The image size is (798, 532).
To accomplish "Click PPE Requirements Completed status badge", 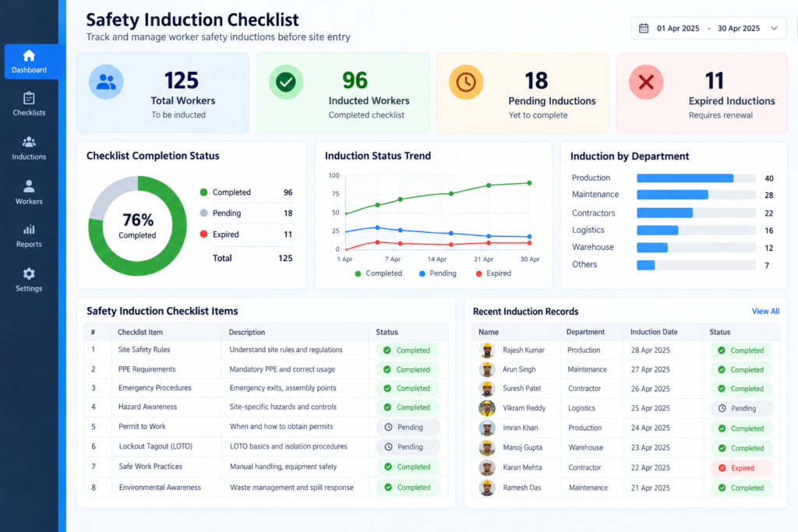I will click(x=408, y=370).
